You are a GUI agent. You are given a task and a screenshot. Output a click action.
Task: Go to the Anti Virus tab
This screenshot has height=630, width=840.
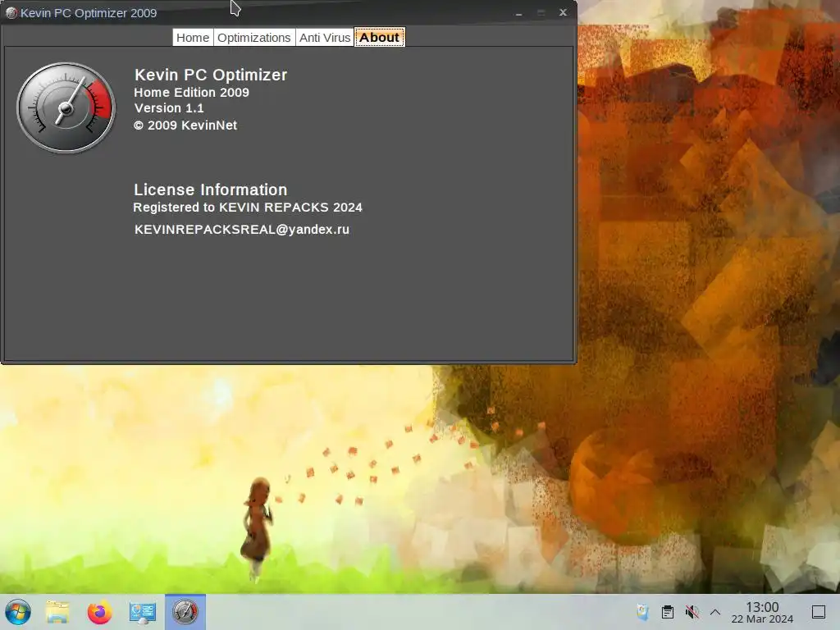pos(325,38)
